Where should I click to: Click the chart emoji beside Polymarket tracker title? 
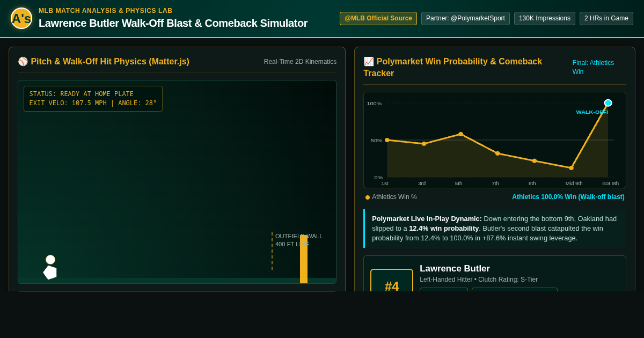pyautogui.click(x=369, y=62)
